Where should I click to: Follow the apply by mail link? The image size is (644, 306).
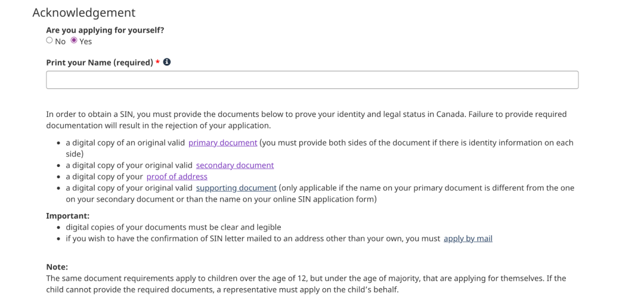click(x=467, y=239)
